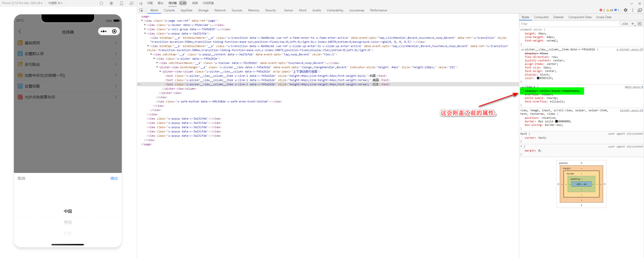The width and height of the screenshot is (644, 258).
Task: Tap the mini program three-dot capsule menu
Action: 104,31
